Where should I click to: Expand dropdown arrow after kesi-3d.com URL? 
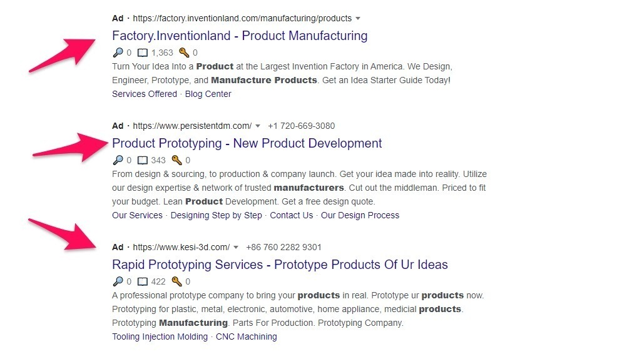pos(236,248)
